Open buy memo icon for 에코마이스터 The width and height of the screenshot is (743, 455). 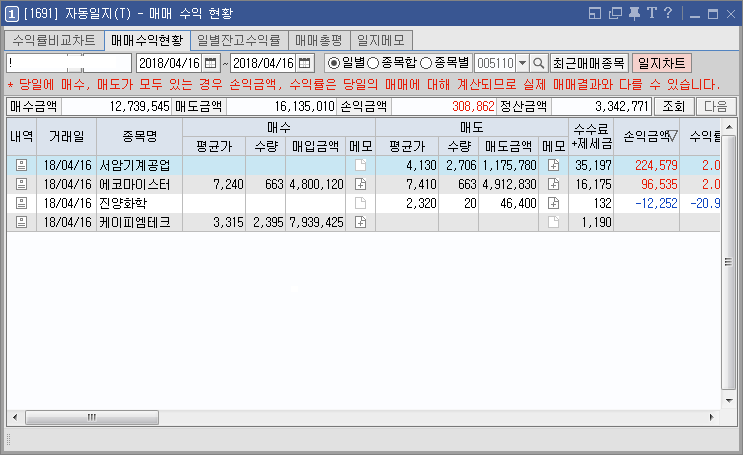pyautogui.click(x=361, y=184)
